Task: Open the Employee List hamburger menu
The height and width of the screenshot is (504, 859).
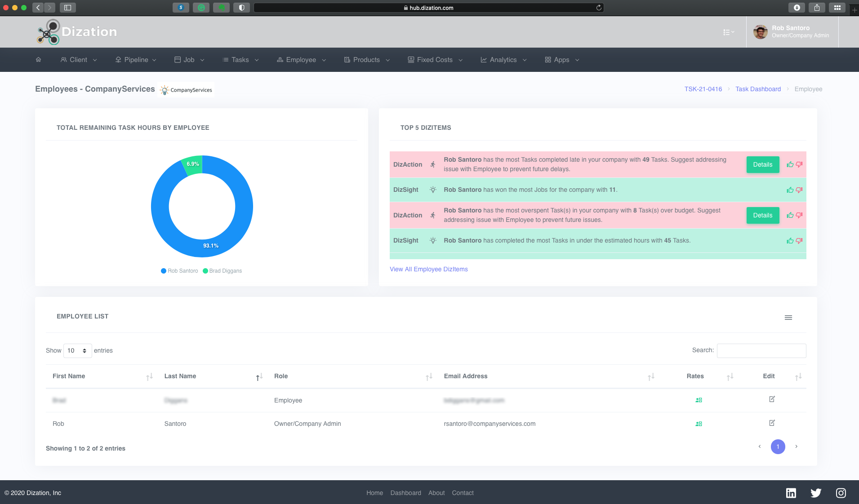Action: point(788,318)
